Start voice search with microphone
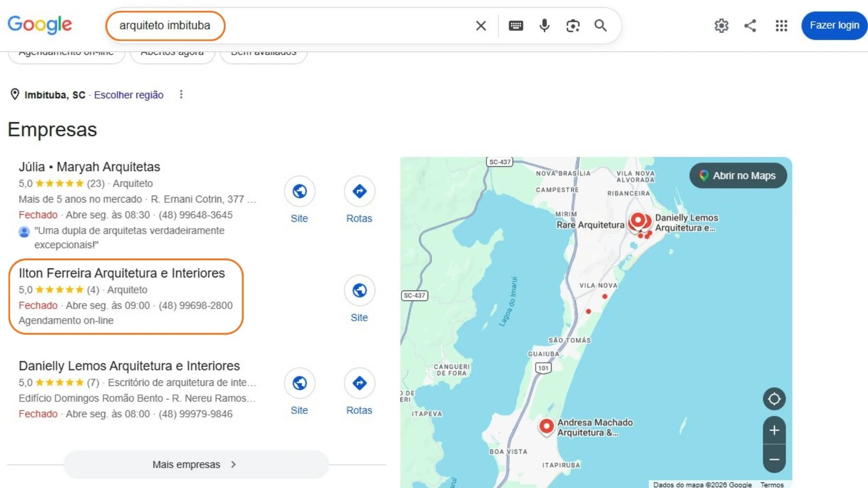Viewport: 868px width, 488px height. tap(544, 26)
